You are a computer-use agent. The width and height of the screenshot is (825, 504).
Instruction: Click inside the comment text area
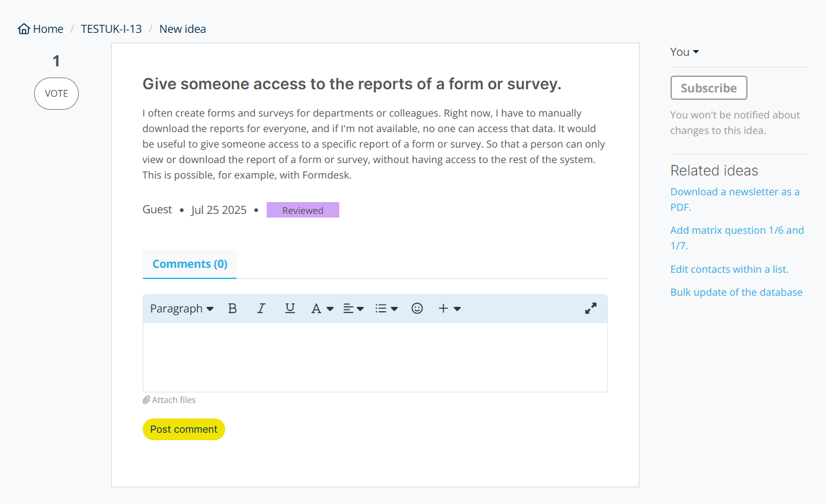pyautogui.click(x=375, y=357)
